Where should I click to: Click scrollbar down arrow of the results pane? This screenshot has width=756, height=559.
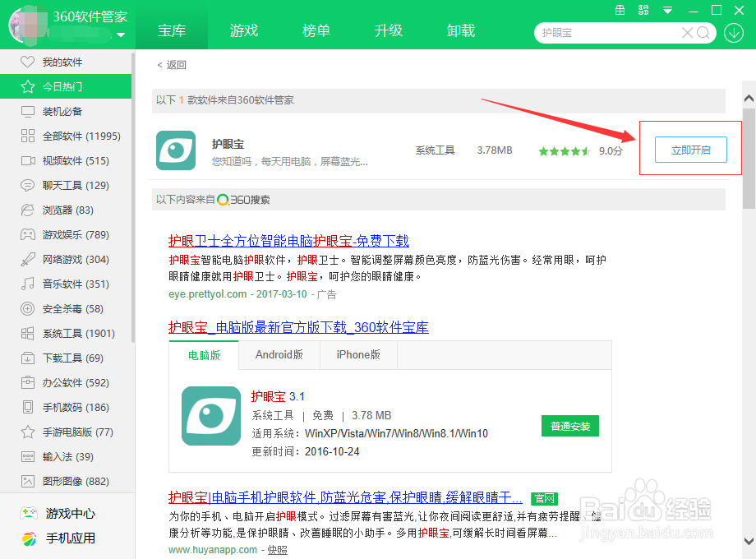pos(749,541)
